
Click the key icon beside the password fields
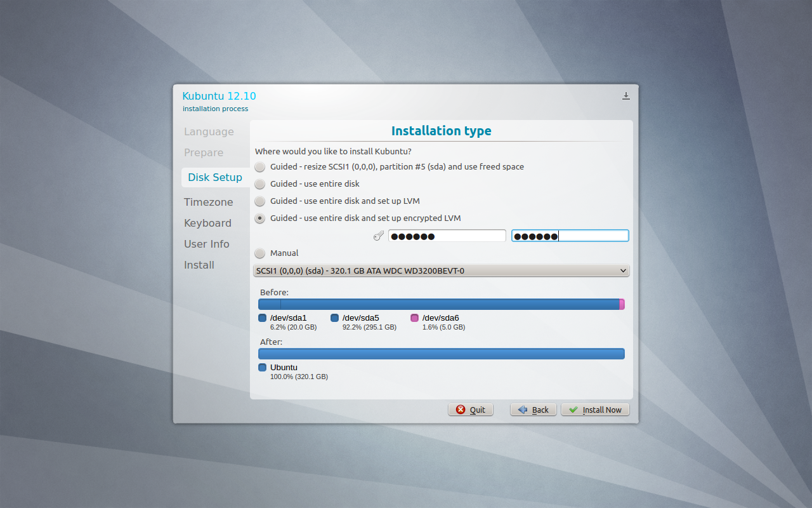tap(379, 236)
